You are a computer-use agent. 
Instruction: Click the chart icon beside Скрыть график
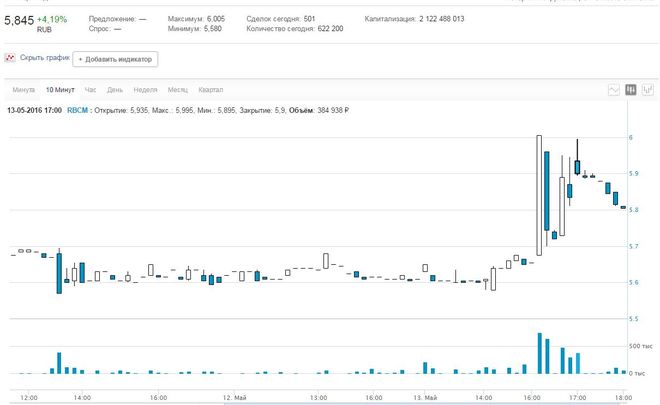10,59
